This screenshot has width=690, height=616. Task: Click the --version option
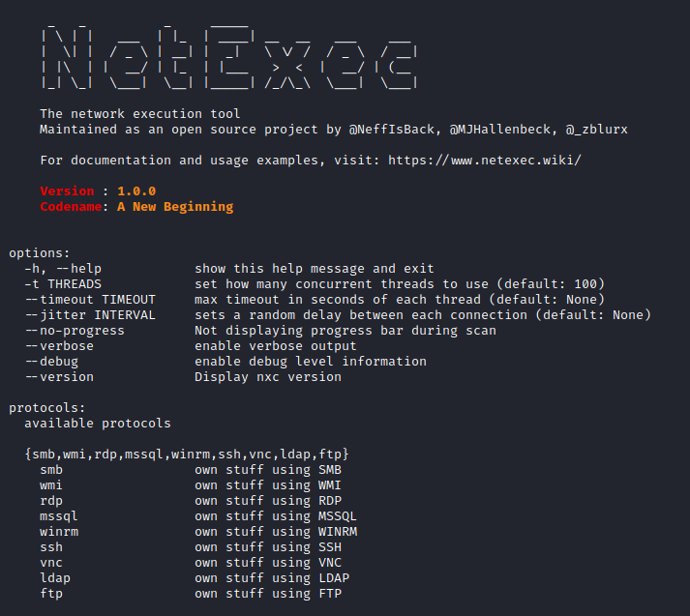tap(59, 377)
